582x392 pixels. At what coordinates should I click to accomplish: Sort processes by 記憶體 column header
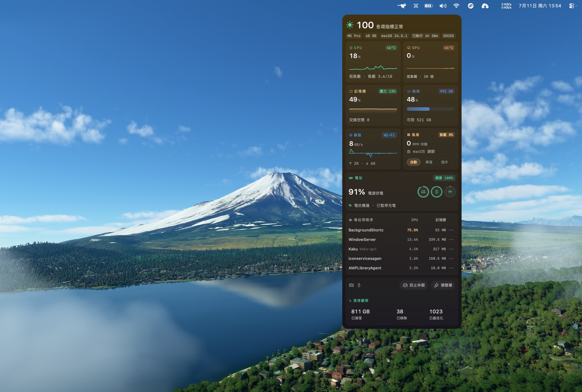coord(441,220)
